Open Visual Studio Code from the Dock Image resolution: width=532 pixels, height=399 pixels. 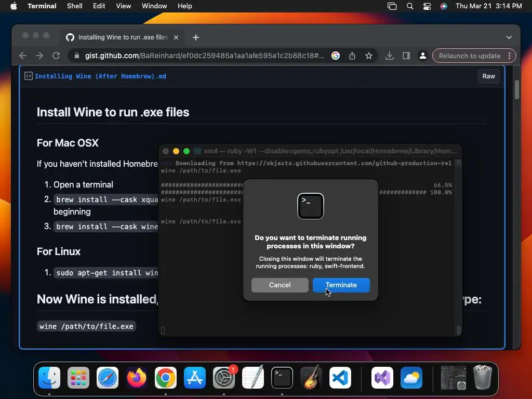coord(340,378)
